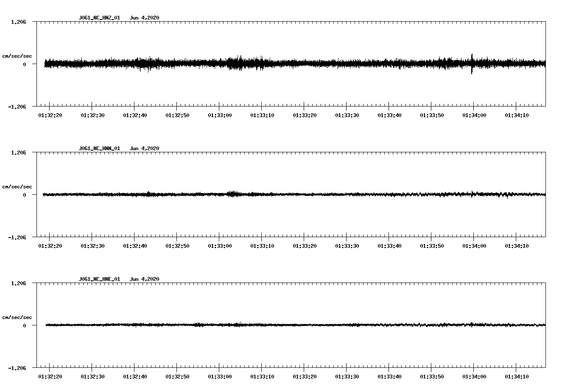Click the -1.206 lower limit on HNZ plot
The height and width of the screenshot is (392, 576).
17,106
